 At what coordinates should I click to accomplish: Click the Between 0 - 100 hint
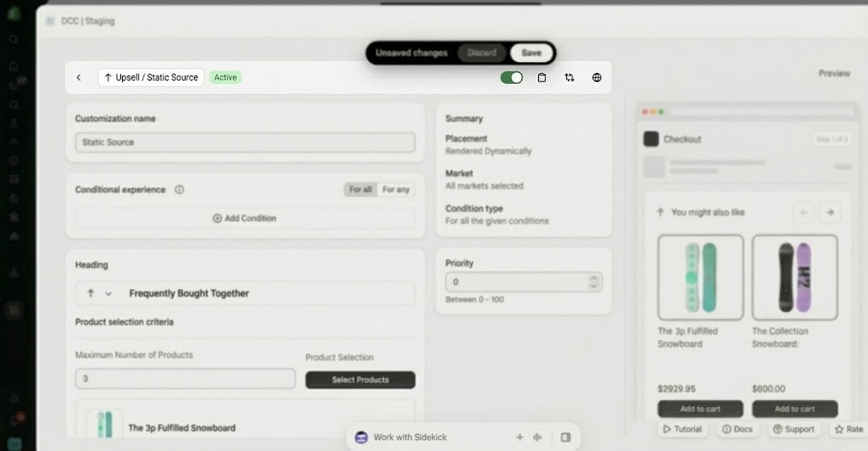(x=475, y=299)
